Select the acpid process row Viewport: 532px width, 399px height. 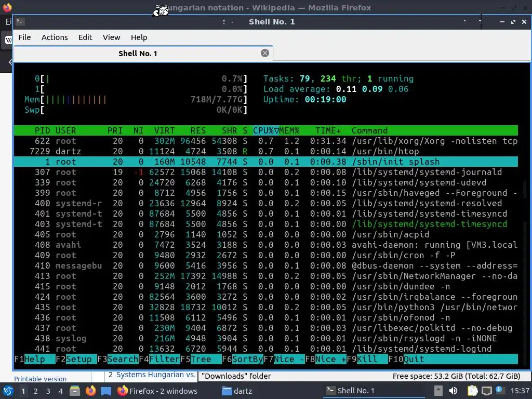266,234
